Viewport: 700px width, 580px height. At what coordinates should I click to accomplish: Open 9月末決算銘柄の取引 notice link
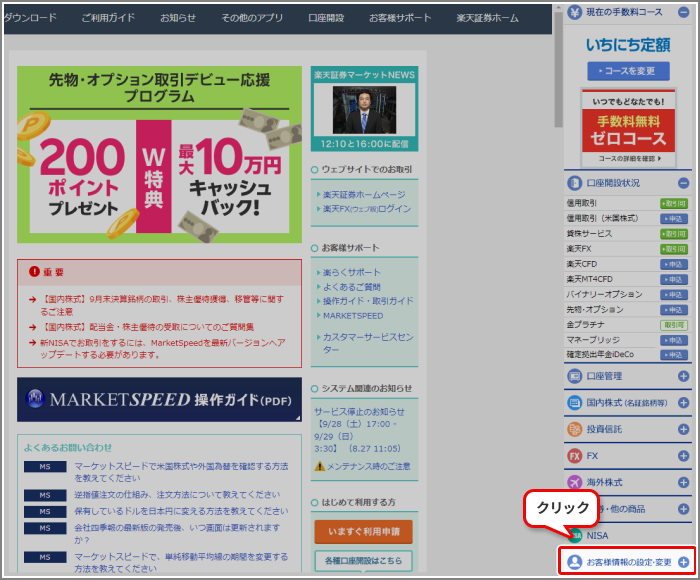(162, 305)
